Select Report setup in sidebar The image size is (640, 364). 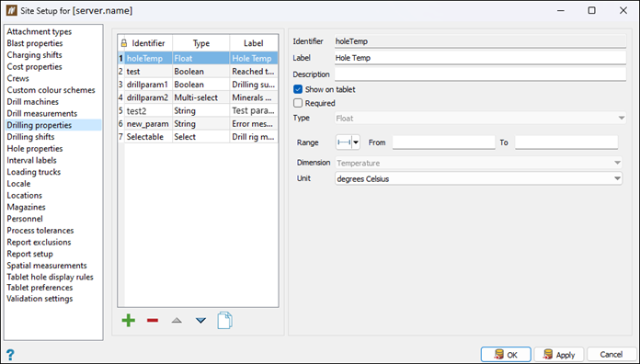point(29,254)
